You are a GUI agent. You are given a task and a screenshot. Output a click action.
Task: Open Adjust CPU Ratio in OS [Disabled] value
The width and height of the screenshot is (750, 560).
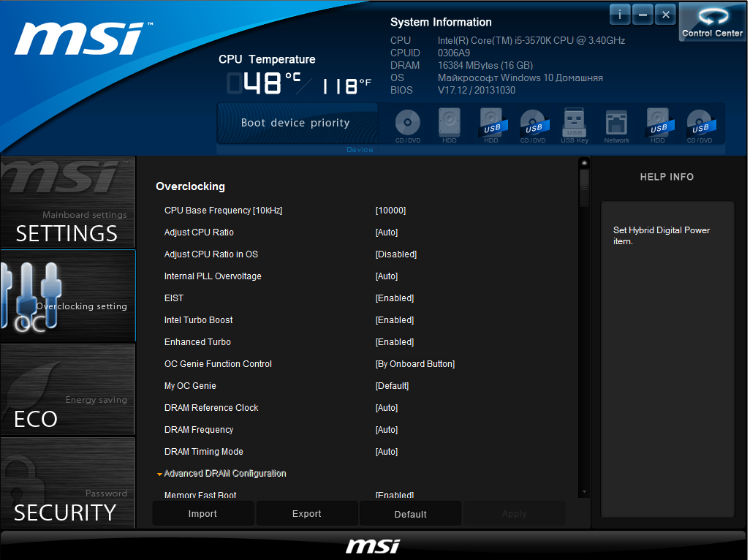[396, 254]
